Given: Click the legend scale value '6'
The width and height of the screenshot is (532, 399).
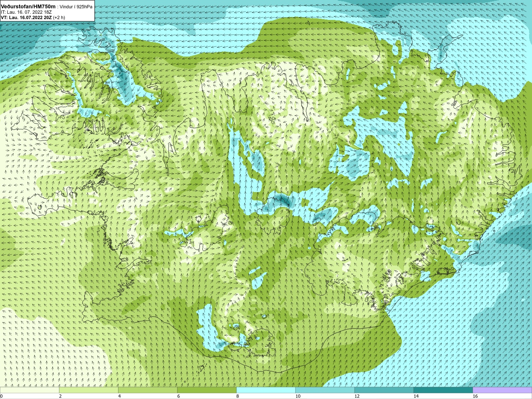Looking at the screenshot, I should (179, 396).
